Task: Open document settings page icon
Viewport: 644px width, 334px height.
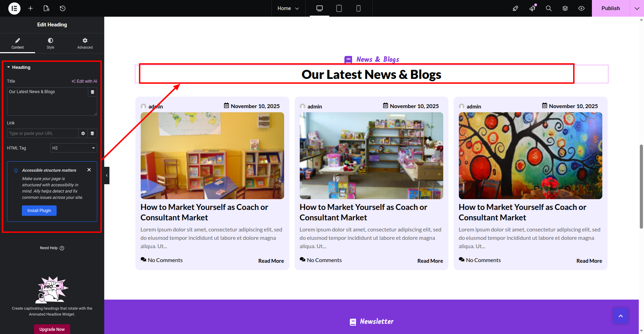Action: (47, 8)
